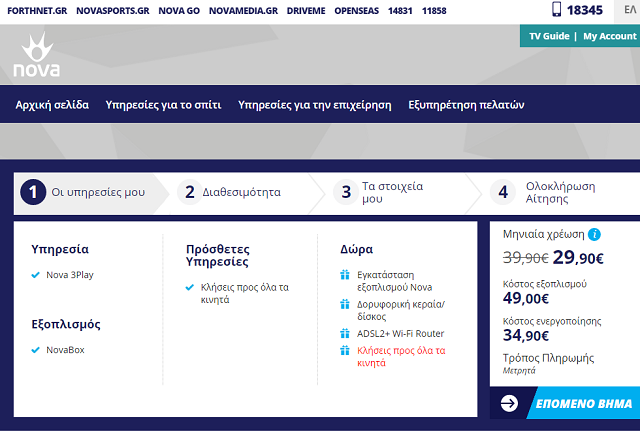
Task: Click the Μετρητά payment method text
Action: coord(519,371)
